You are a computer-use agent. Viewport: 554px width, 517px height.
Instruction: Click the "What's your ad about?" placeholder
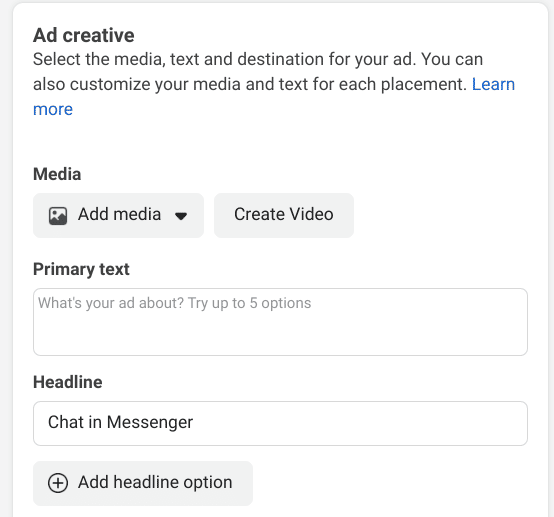pyautogui.click(x=111, y=304)
